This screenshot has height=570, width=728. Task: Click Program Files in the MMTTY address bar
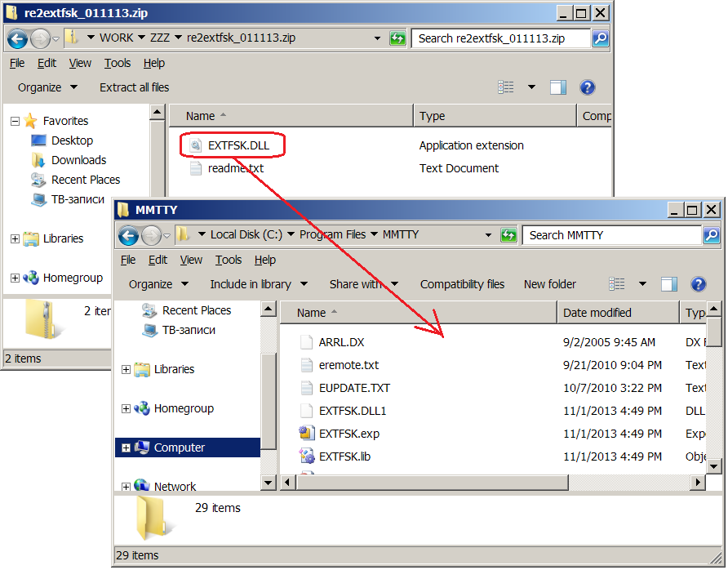pos(332,234)
